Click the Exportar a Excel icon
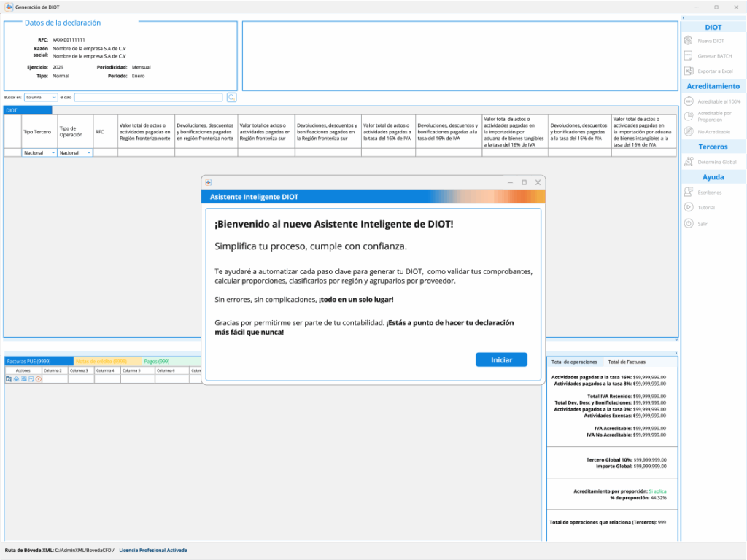The width and height of the screenshot is (747, 560). (688, 71)
